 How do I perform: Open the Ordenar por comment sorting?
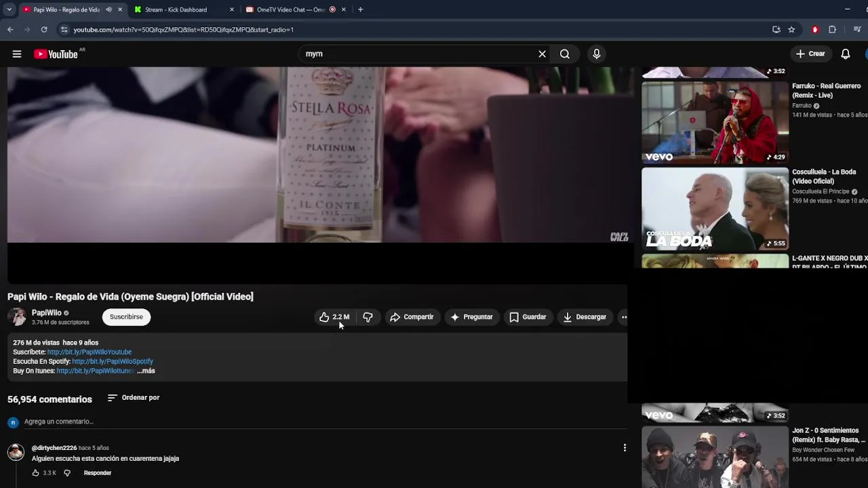coord(134,398)
